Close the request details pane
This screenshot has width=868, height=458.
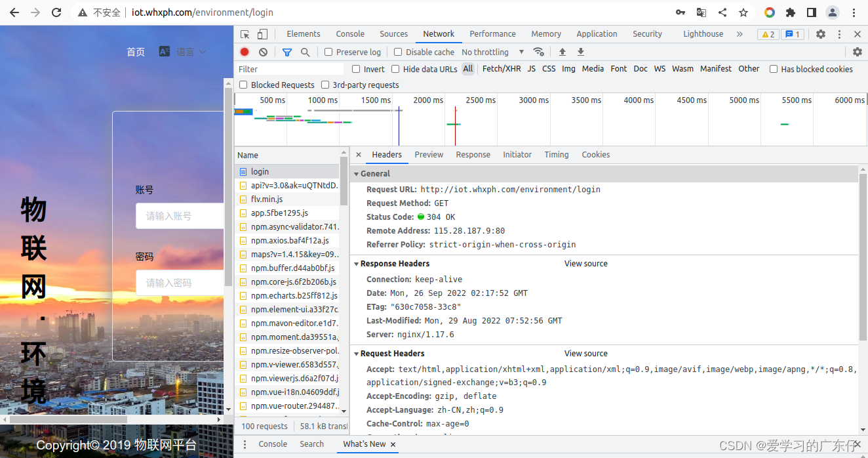pyautogui.click(x=359, y=155)
